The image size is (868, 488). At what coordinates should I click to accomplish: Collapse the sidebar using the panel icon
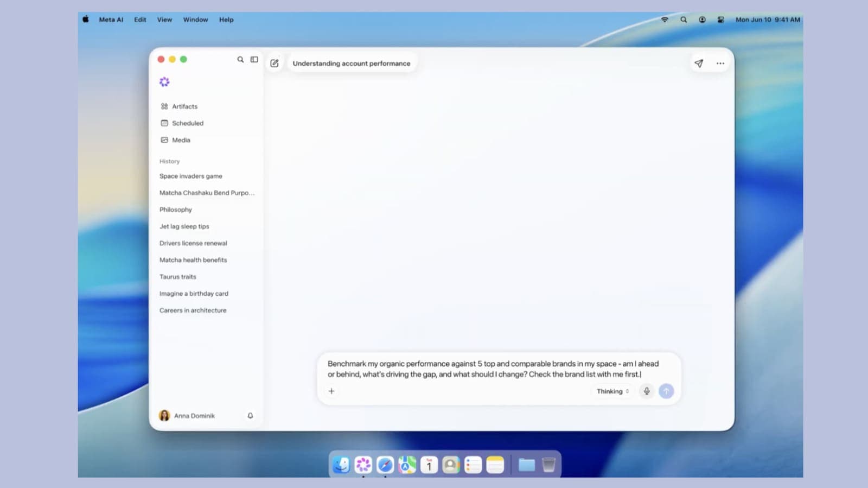point(254,60)
